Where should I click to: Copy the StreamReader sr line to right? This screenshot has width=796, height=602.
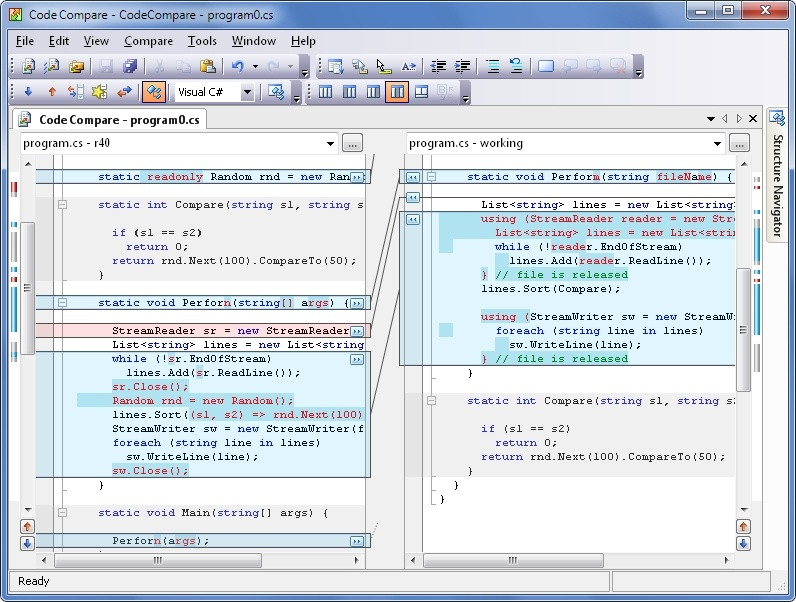click(x=357, y=331)
